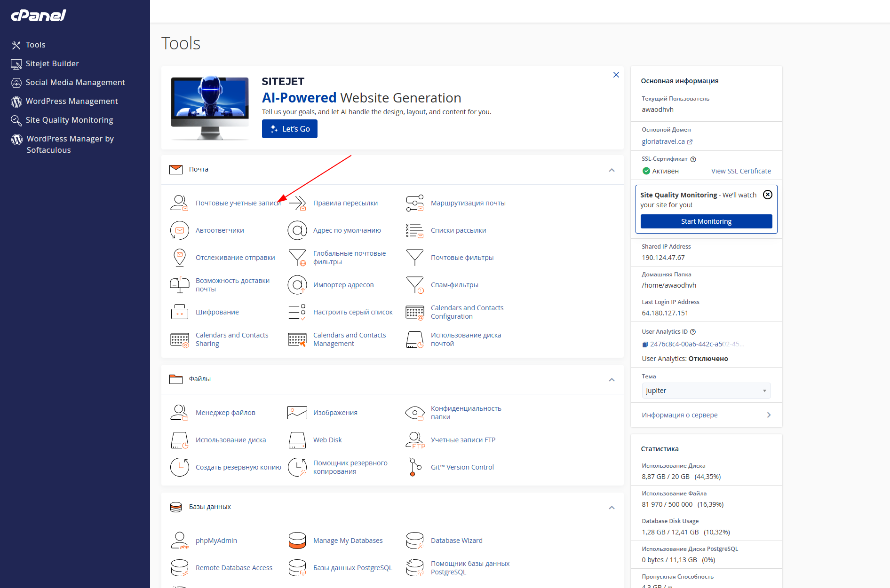The width and height of the screenshot is (890, 588).
Task: Click the Last Login IP 64.180.127.151
Action: pos(665,313)
